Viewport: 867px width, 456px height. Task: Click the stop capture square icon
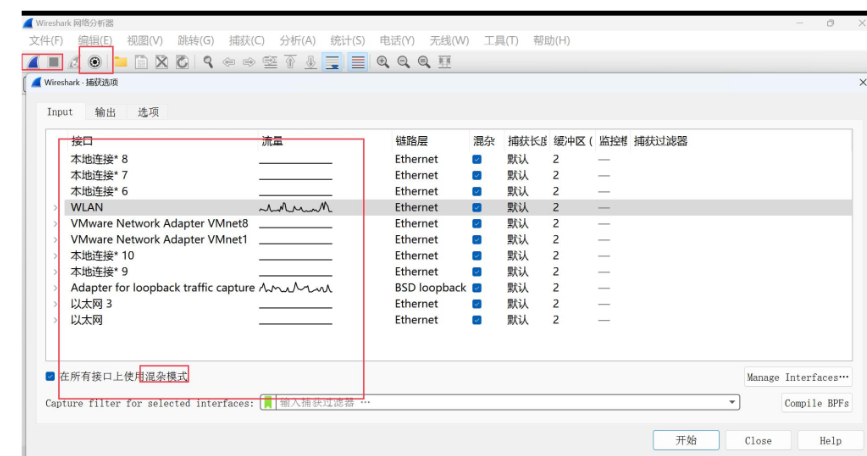coord(53,62)
